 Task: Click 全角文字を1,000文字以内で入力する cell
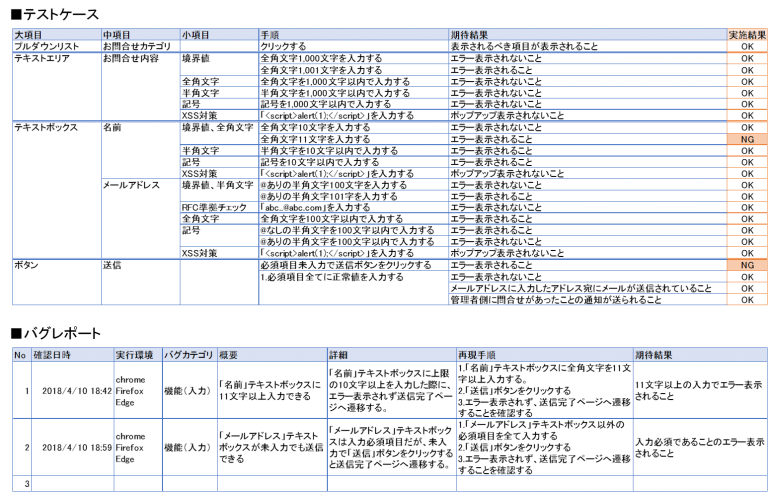pos(354,81)
